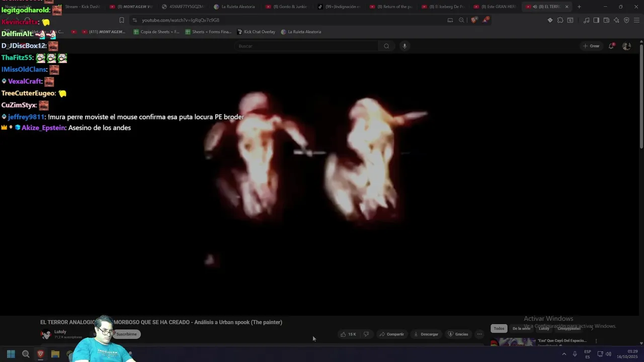Open the Sheets + Forms Fina bookmark
This screenshot has width=644, height=362.
click(x=208, y=32)
